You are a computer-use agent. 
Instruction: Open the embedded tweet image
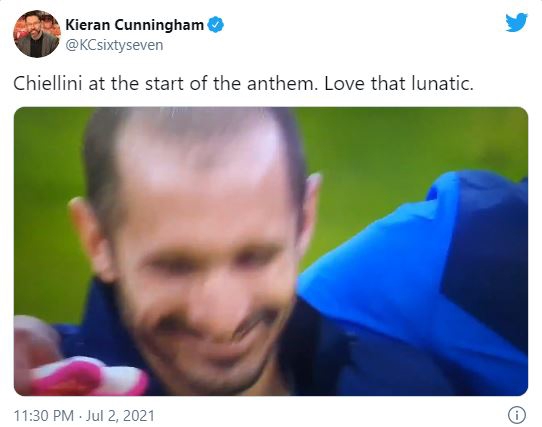click(271, 251)
